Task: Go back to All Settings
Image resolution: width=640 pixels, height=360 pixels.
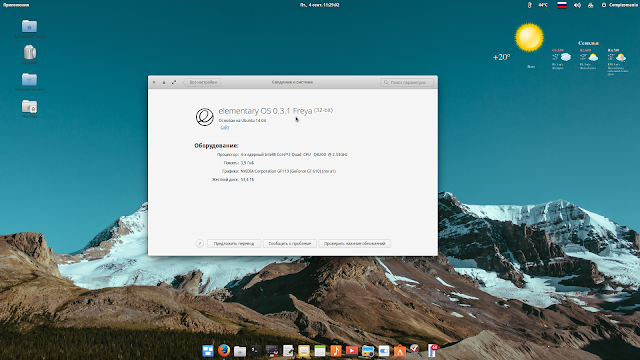Action: click(202, 82)
